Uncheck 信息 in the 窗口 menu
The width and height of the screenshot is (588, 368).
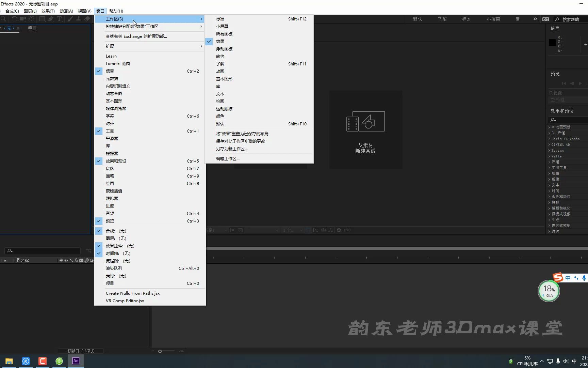tap(110, 71)
